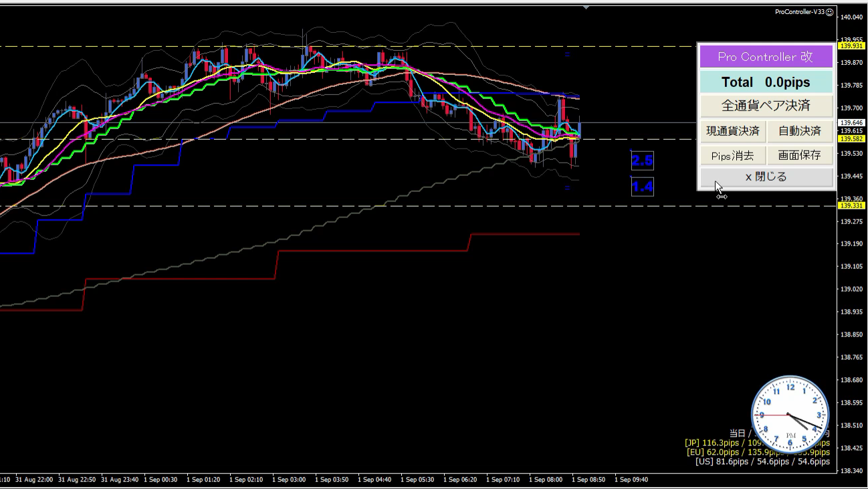Click the 1 Sep 09:40 time label
Screen dimensions: 868x489
point(631,480)
